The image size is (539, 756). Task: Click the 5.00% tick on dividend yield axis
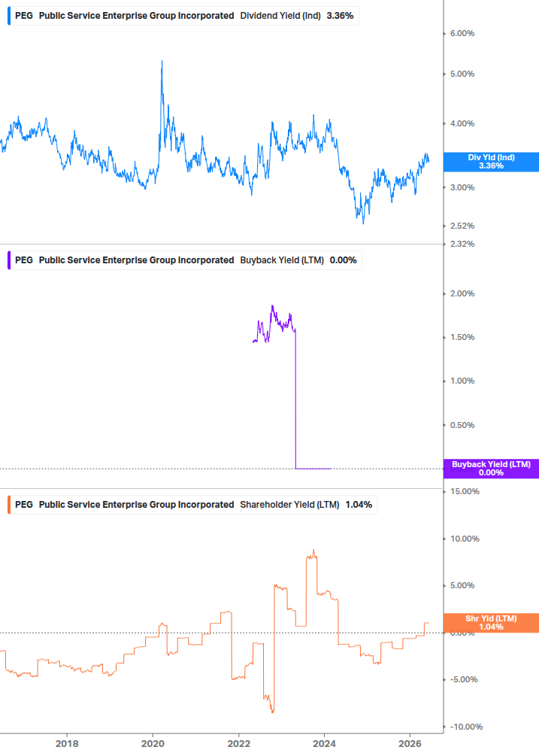462,74
